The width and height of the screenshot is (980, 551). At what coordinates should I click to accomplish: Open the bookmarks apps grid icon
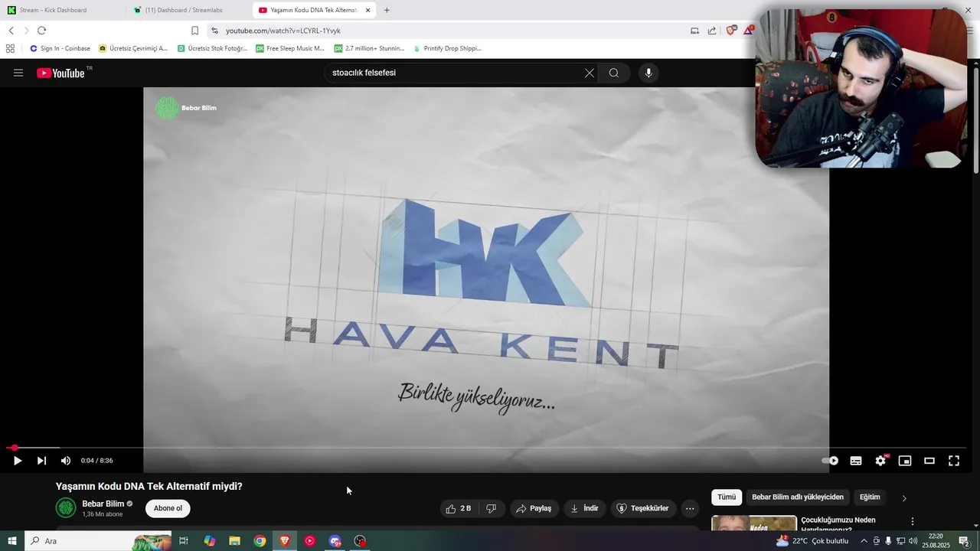tap(10, 48)
